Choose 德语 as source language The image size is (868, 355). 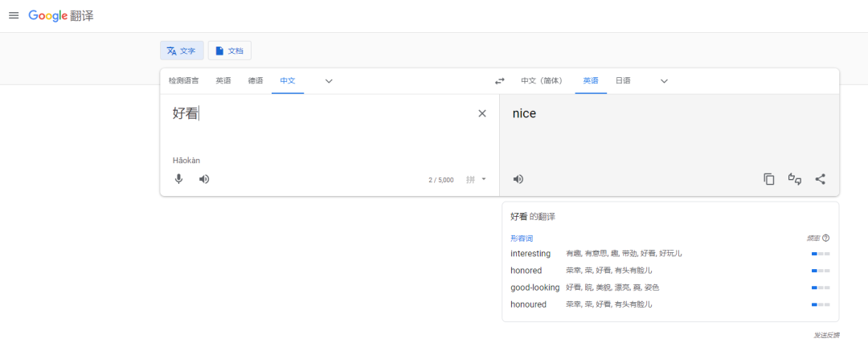[x=256, y=81]
